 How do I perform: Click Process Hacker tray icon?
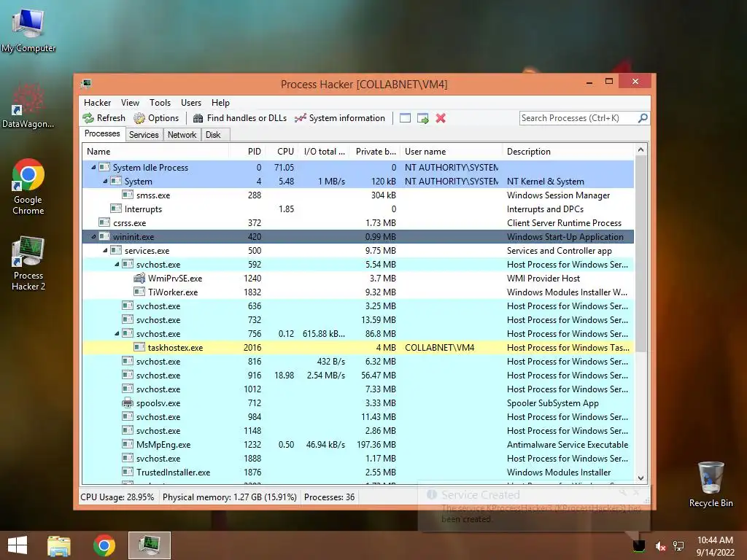pos(639,545)
